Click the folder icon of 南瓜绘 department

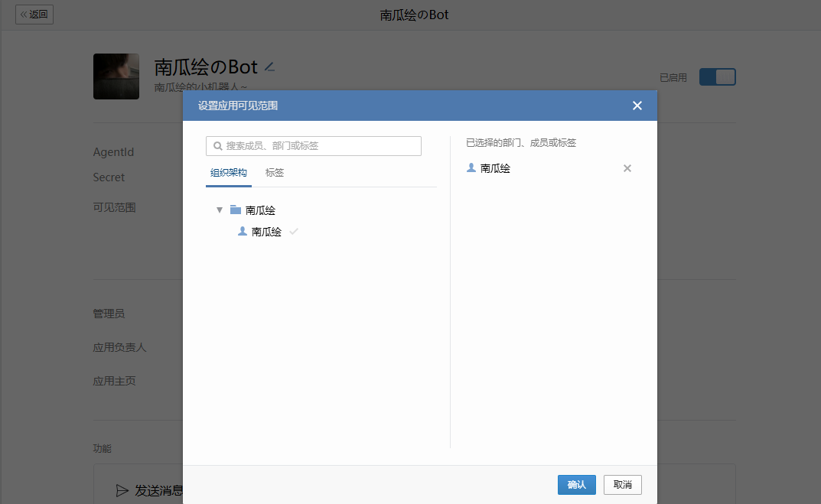click(x=236, y=210)
